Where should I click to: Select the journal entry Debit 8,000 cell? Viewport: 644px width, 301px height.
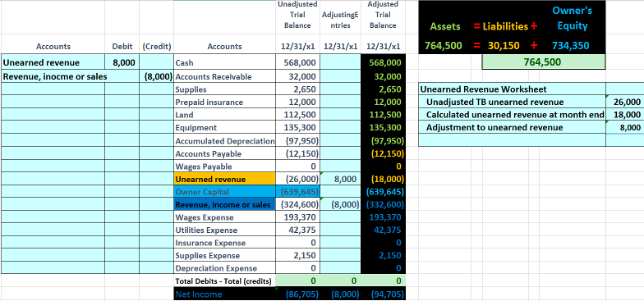(122, 62)
